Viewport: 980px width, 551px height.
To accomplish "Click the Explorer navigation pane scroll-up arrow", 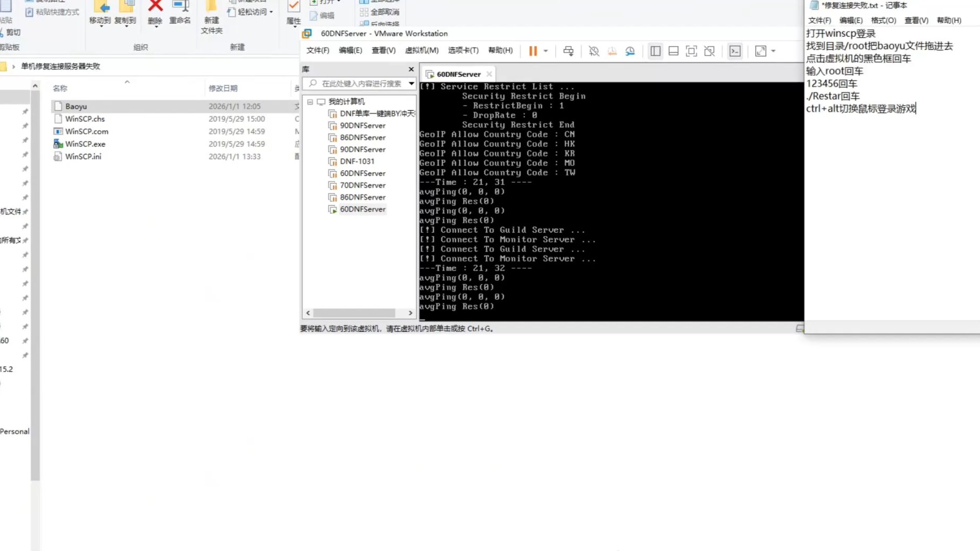I will pos(35,86).
